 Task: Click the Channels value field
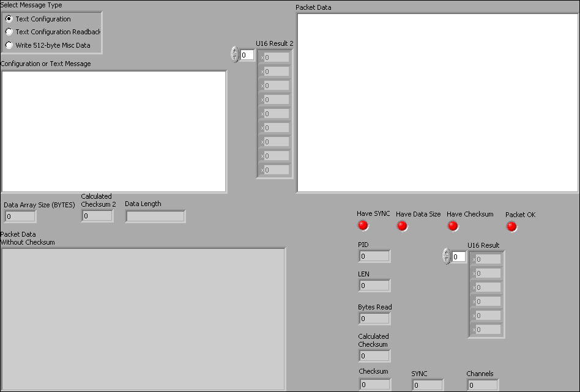click(482, 385)
